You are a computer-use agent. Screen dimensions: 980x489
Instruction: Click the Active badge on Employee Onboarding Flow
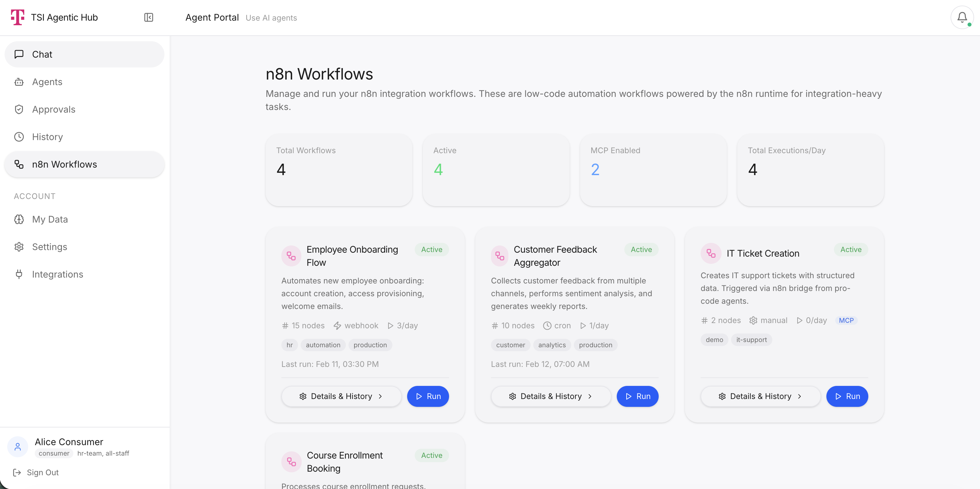click(x=432, y=249)
